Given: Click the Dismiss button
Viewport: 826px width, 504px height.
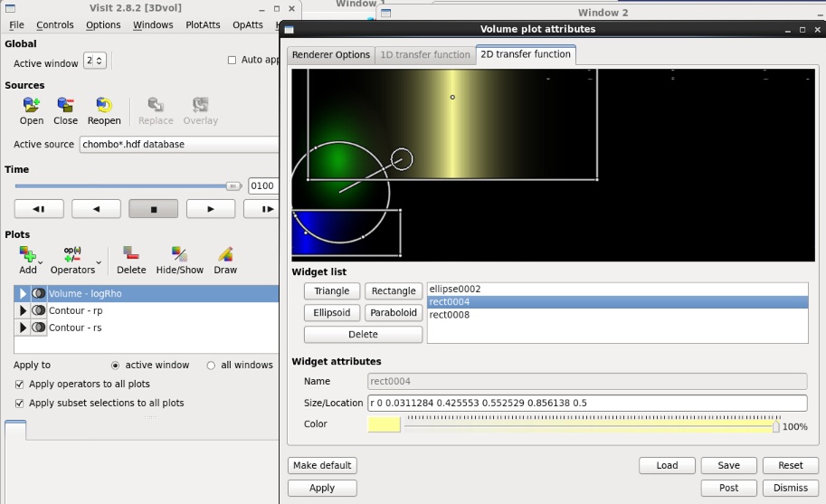Looking at the screenshot, I should click(x=791, y=489).
